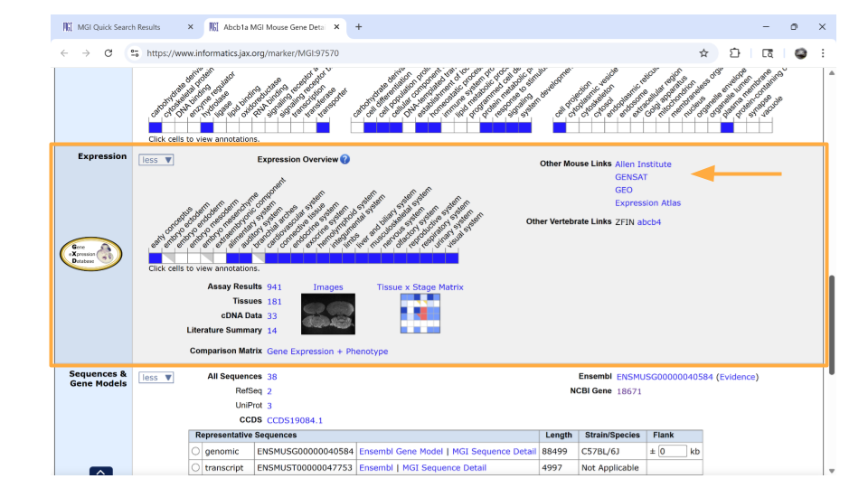Open Literature Summary count 14
Screen dimensions: 868x488
272,331
